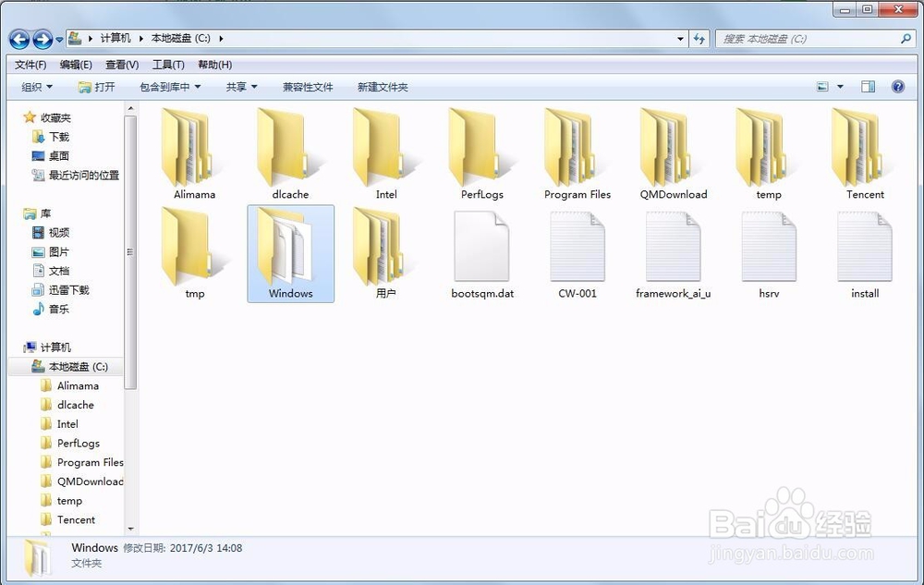Select the hsrv file icon
This screenshot has height=585, width=924.
(x=769, y=247)
